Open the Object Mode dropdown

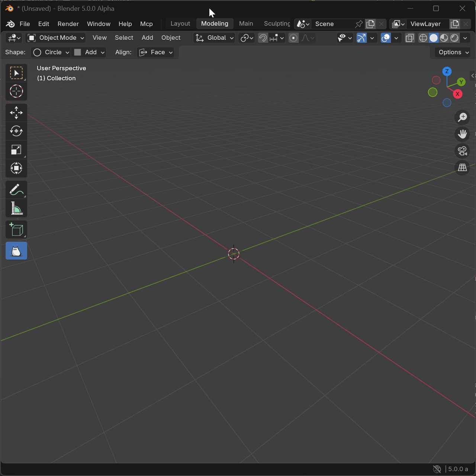coord(56,38)
